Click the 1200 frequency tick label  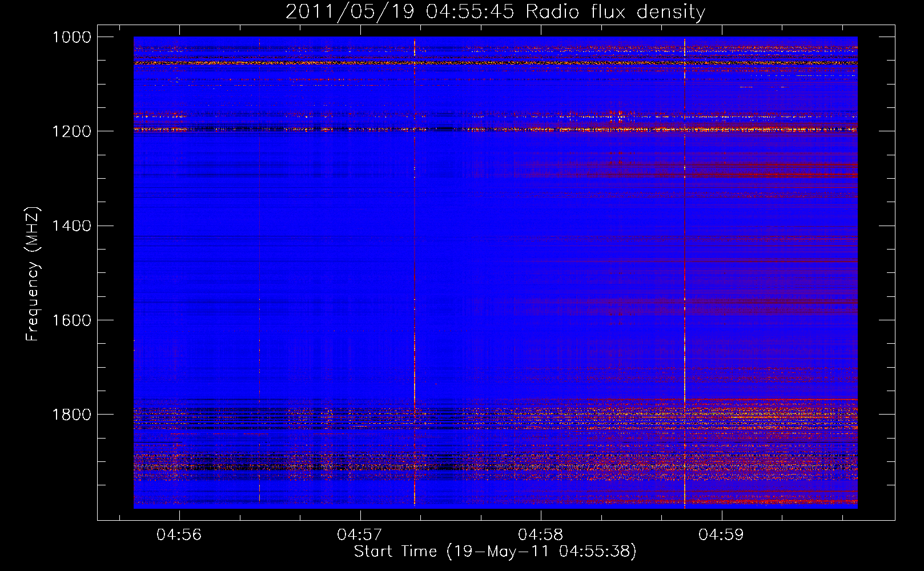coord(72,131)
